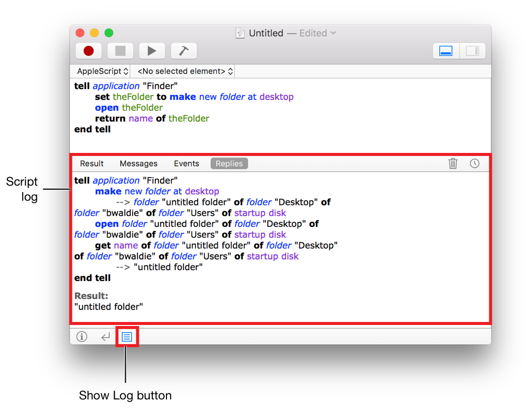Click 'set theFolder to make' script line
This screenshot has height=409, width=532.
pos(194,97)
